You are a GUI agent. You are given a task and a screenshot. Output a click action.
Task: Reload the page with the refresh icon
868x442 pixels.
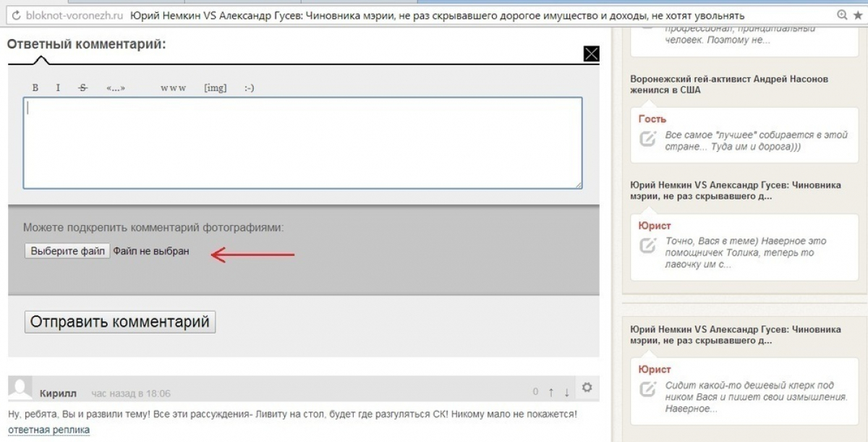point(16,15)
